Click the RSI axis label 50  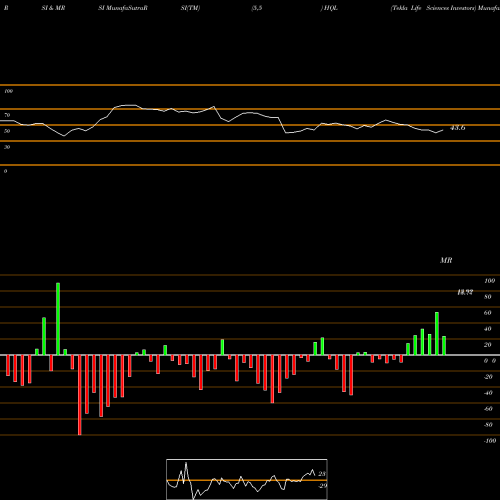pyautogui.click(x=7, y=131)
